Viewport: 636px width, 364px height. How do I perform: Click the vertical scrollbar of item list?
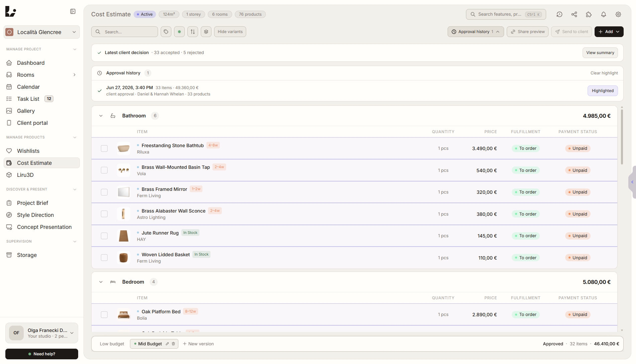pyautogui.click(x=622, y=137)
